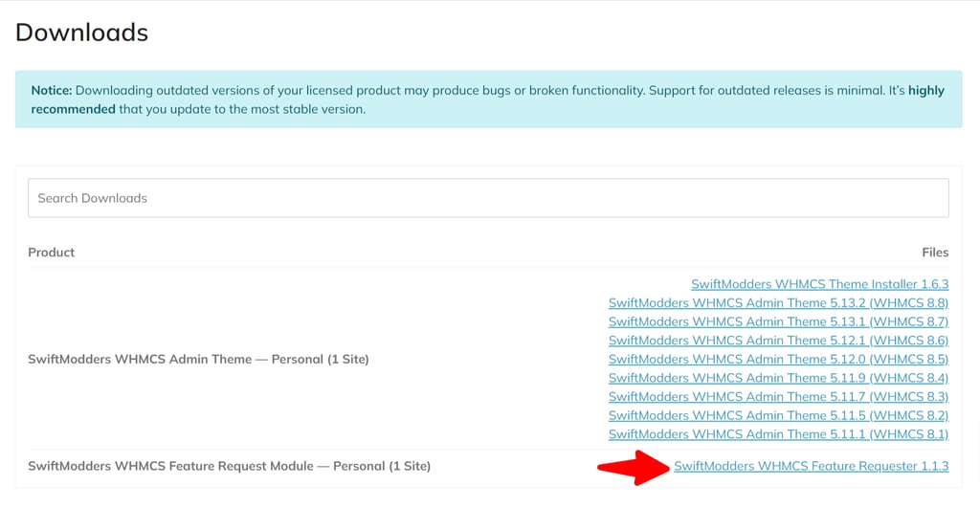
Task: Click the "highly recommended" text in notice
Action: pos(73,109)
